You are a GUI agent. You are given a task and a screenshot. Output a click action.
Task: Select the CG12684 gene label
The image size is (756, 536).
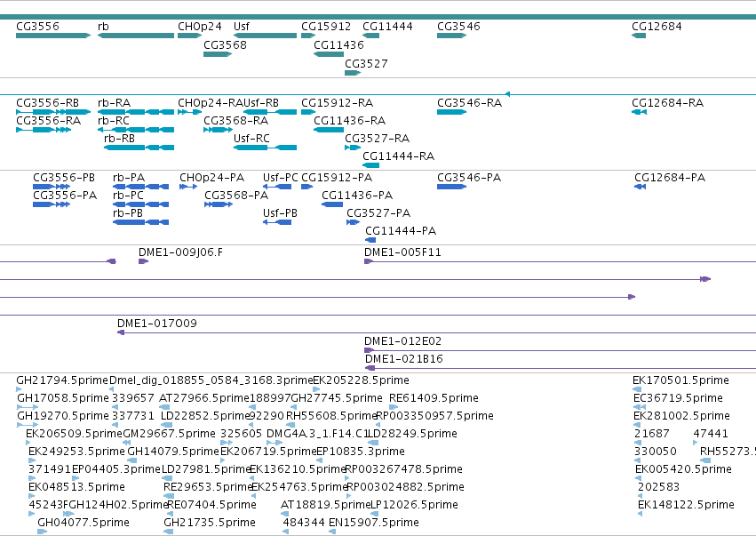tap(657, 27)
